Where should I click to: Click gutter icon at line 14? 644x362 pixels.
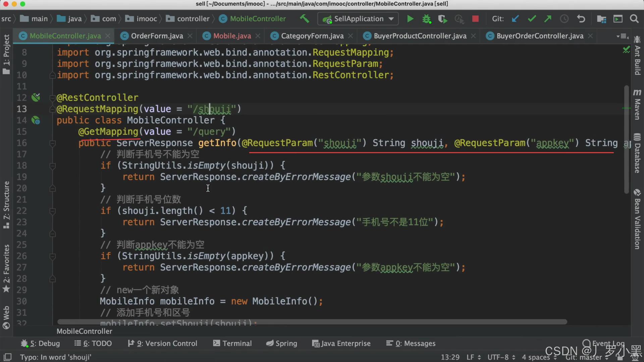pyautogui.click(x=36, y=120)
